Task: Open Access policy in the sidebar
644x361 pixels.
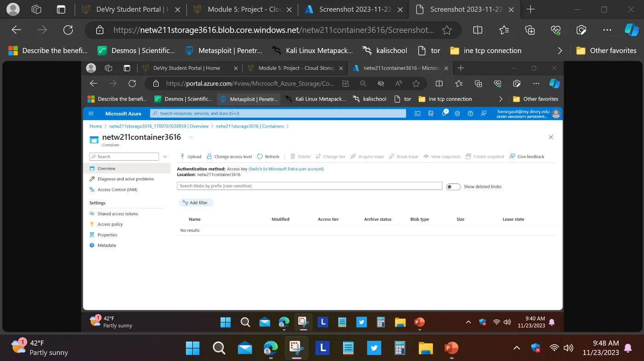Action: [x=110, y=224]
